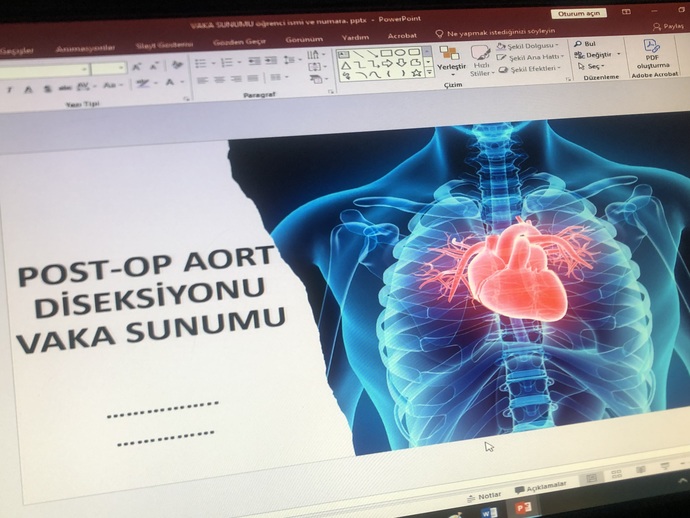Screen dimensions: 690x518
Task: Open the Change Case Aa menu
Action: coord(112,85)
